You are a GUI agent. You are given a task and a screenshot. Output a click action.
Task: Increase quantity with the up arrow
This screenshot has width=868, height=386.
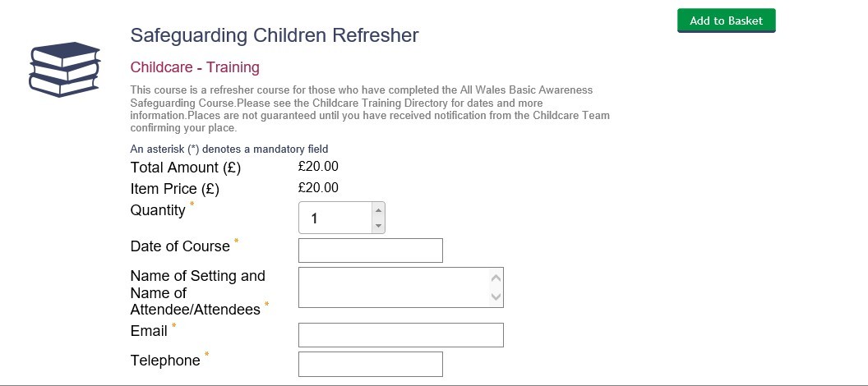pyautogui.click(x=378, y=209)
